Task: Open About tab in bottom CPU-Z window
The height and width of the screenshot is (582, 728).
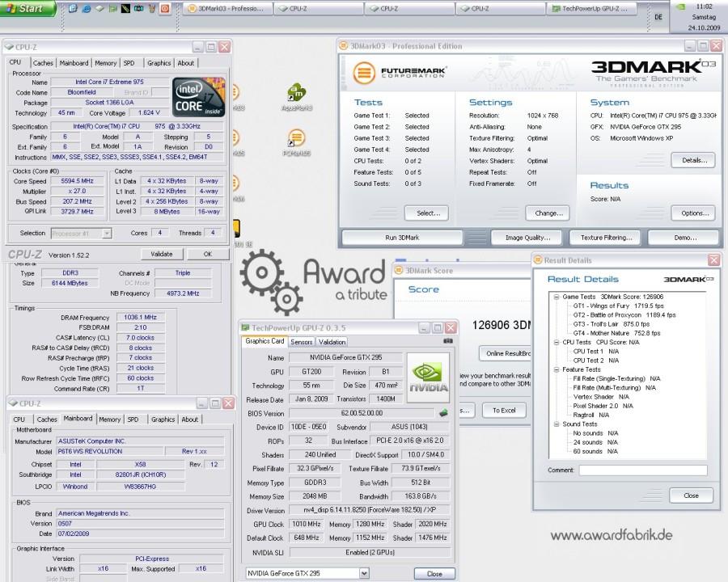Action: click(x=189, y=419)
